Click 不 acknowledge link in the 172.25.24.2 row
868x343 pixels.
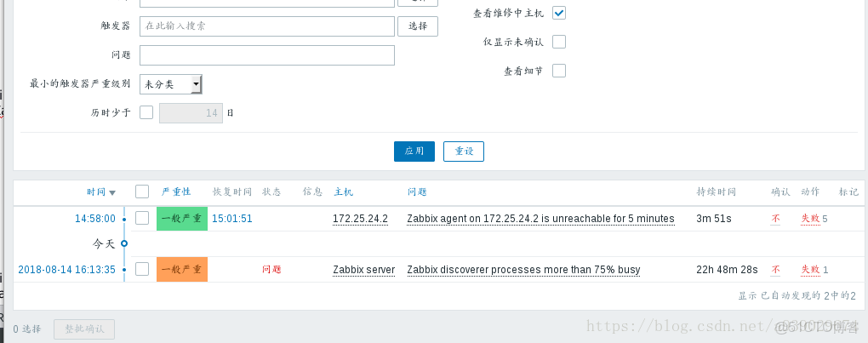click(x=775, y=219)
